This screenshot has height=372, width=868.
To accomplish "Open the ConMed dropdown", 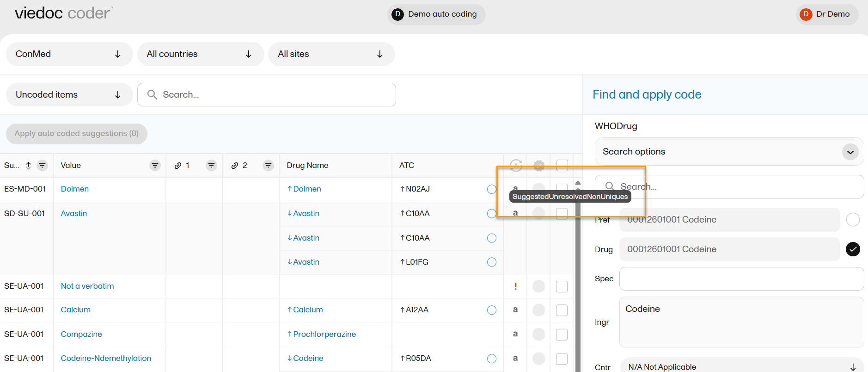I will 69,54.
